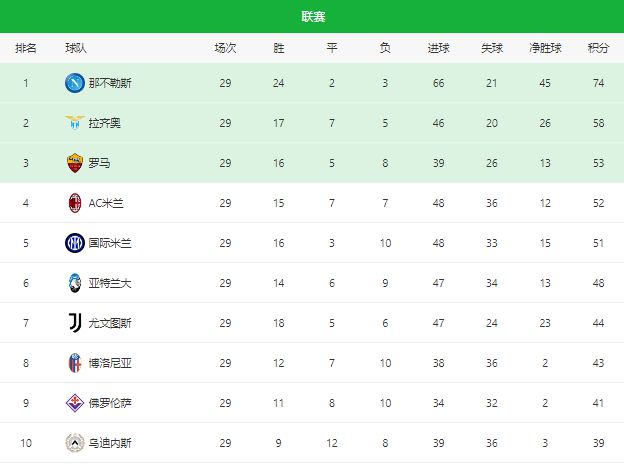
Task: Click the 进球 column header
Action: click(438, 48)
